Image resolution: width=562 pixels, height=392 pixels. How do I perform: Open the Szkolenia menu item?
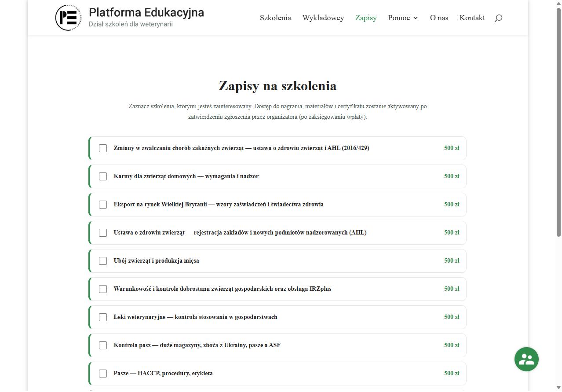(x=275, y=18)
